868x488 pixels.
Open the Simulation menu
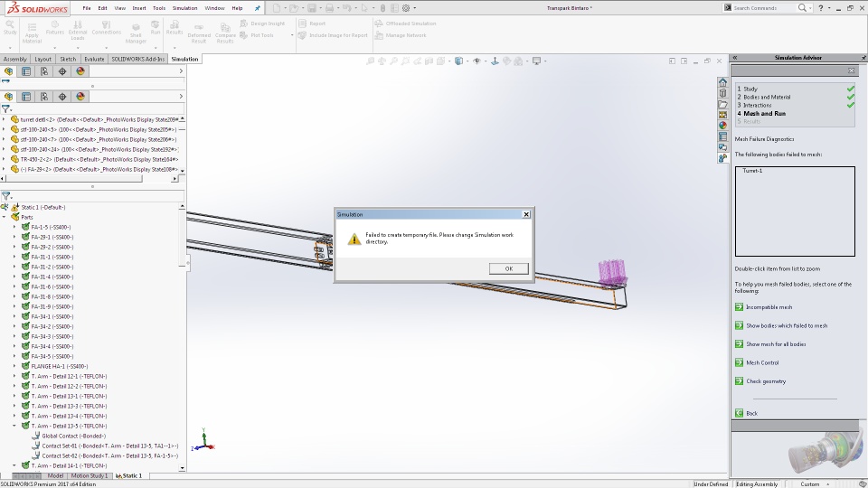pyautogui.click(x=184, y=8)
